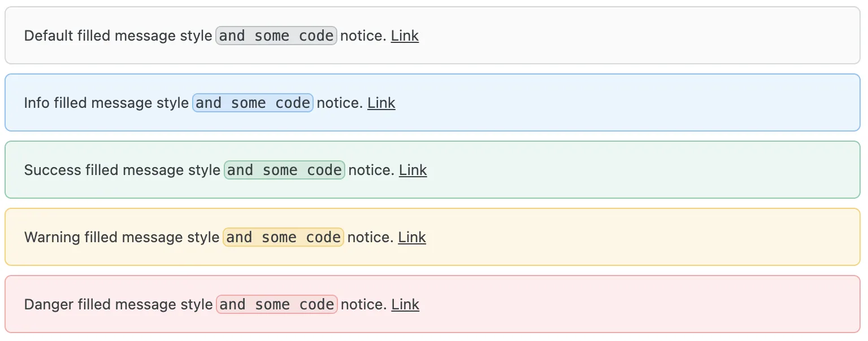Click the word "notice." in the Danger message
The image size is (868, 341).
[364, 304]
